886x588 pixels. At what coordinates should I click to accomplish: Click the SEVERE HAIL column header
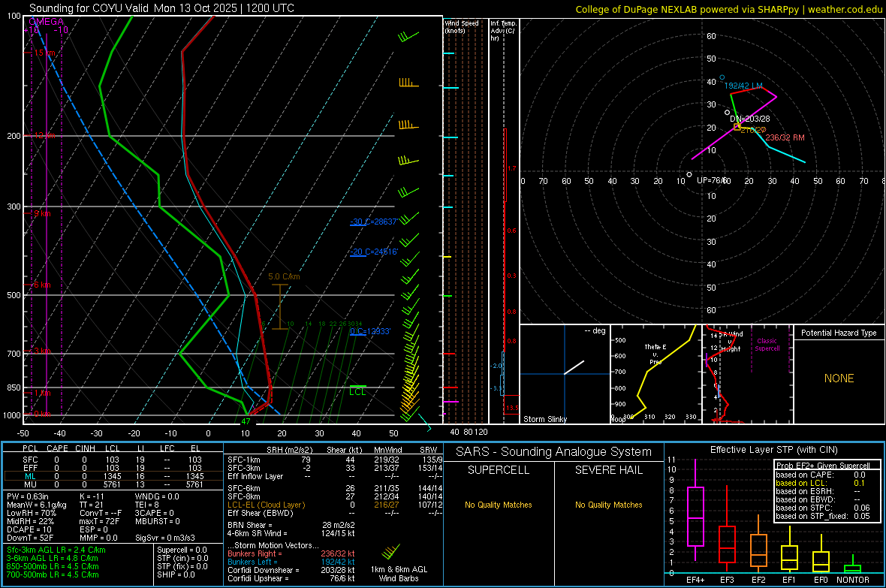(609, 470)
